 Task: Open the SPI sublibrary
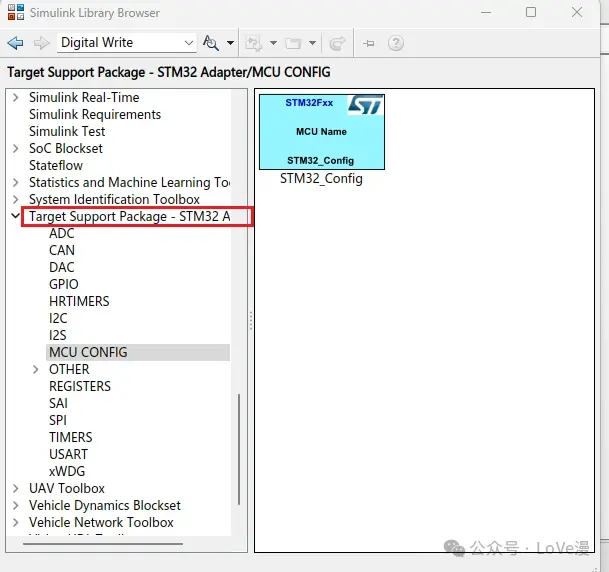coord(58,420)
